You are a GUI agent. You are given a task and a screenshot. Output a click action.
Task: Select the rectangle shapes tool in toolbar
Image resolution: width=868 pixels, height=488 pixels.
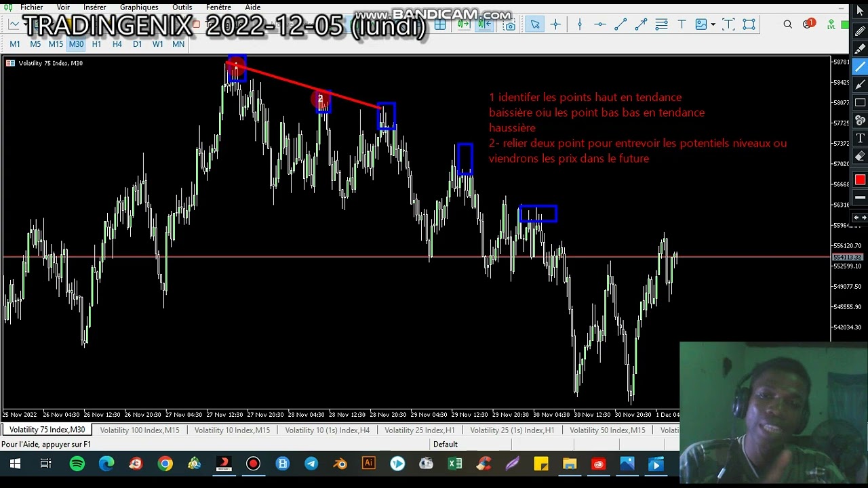point(749,24)
